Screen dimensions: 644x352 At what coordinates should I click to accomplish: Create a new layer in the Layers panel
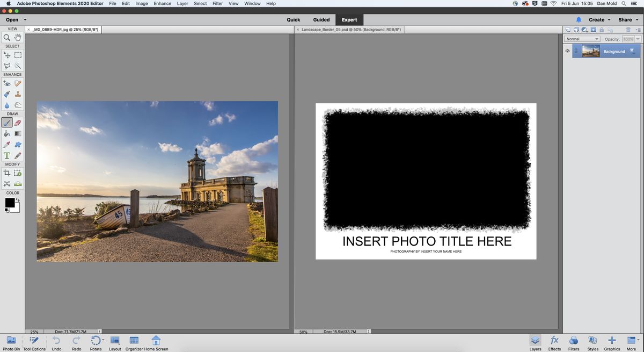tap(568, 30)
